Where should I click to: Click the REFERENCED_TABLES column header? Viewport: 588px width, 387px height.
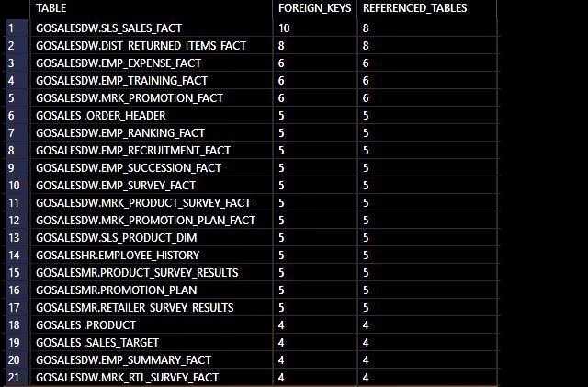(427, 8)
